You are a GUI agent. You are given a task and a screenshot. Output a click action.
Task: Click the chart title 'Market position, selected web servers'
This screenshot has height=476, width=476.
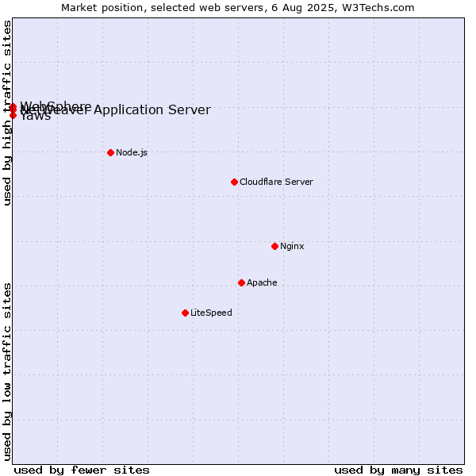163,8
